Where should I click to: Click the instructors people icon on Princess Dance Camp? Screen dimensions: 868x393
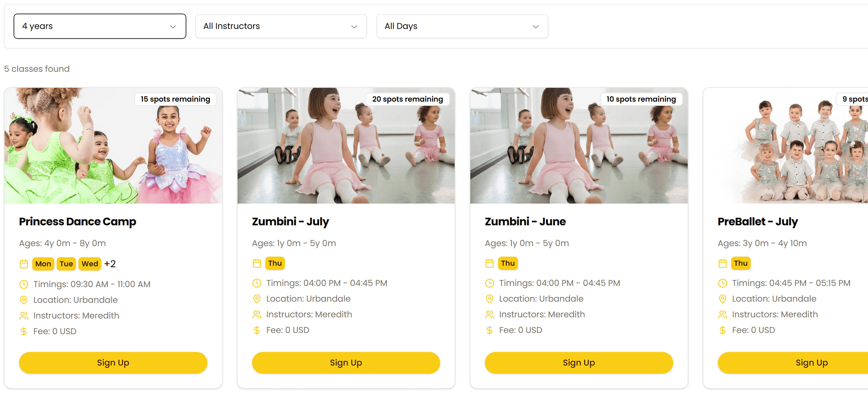(24, 315)
